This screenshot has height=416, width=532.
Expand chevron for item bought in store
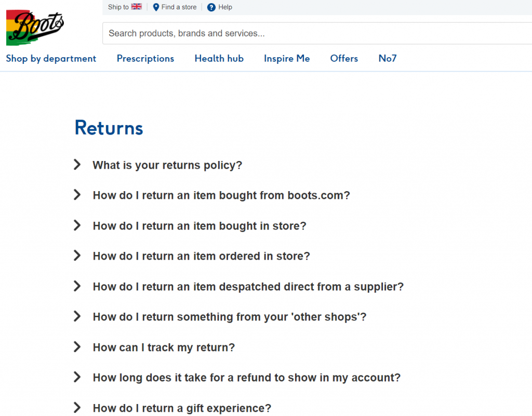(x=77, y=225)
